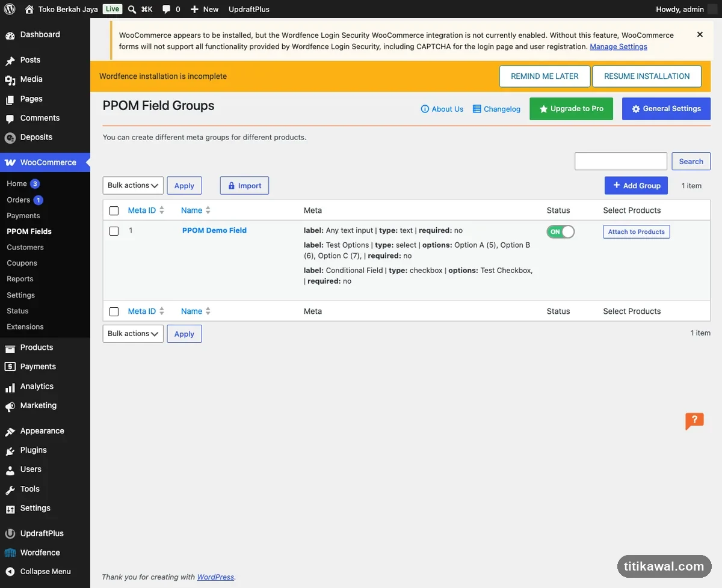The height and width of the screenshot is (588, 722).
Task: Open WooCommerce Customers submenu item
Action: (25, 247)
